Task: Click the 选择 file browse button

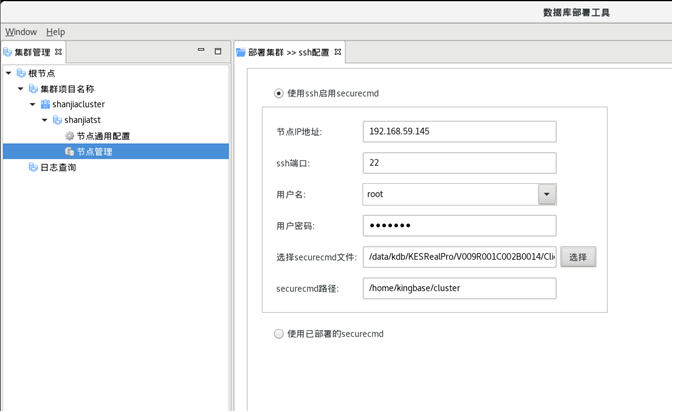Action: pos(578,257)
